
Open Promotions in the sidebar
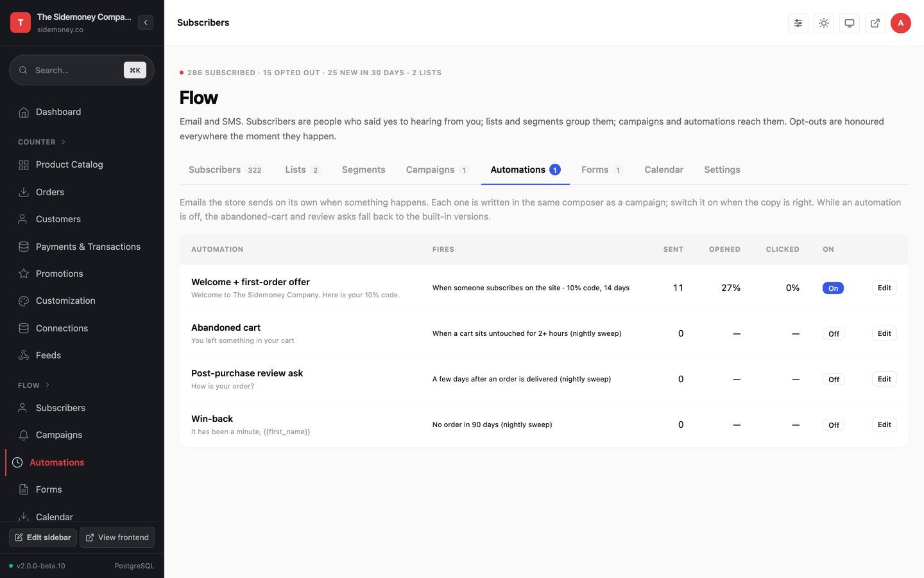(82, 274)
